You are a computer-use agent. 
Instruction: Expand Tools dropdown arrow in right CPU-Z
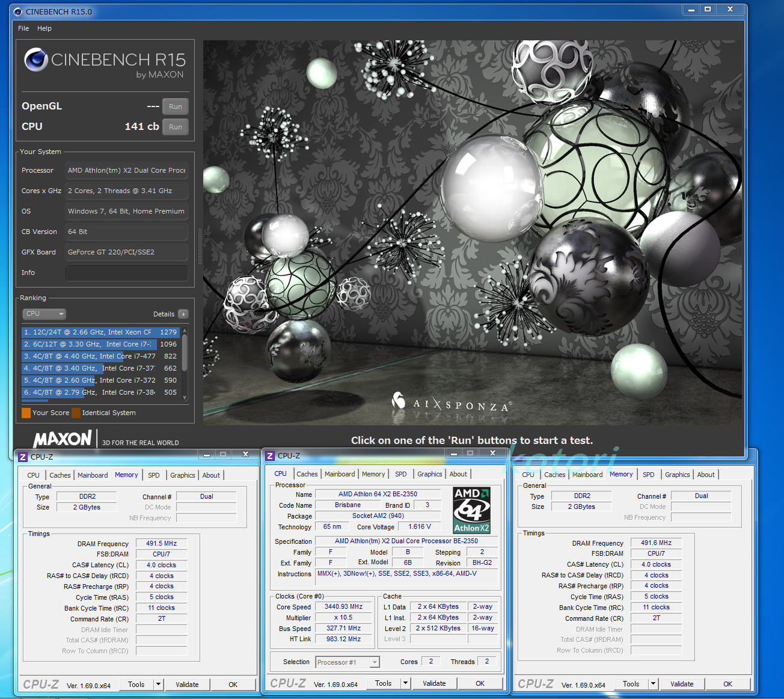coord(654,684)
